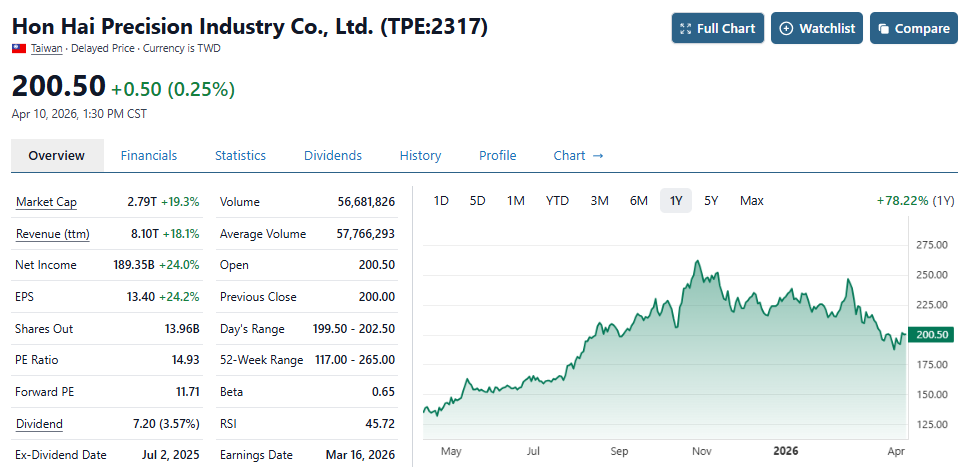Open the Market Cap link
Screen dimensions: 972x467
(46, 202)
